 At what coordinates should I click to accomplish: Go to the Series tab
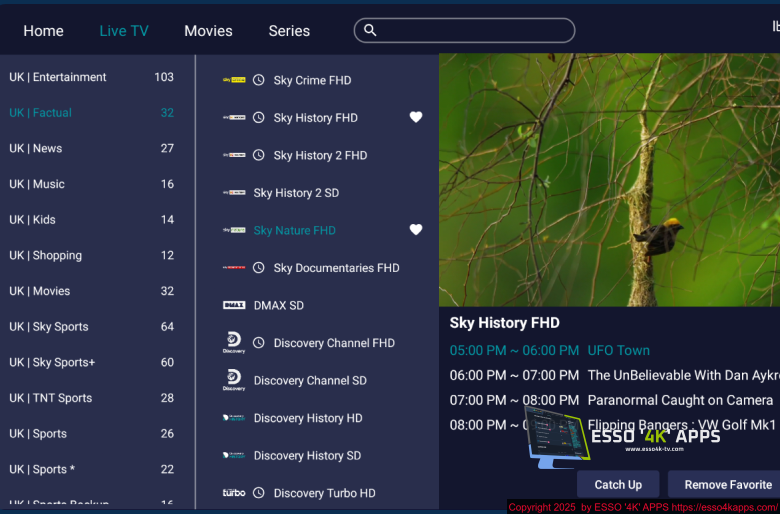pyautogui.click(x=289, y=31)
